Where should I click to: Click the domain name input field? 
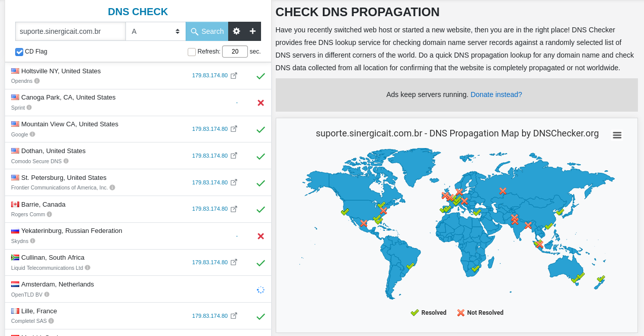[70, 31]
